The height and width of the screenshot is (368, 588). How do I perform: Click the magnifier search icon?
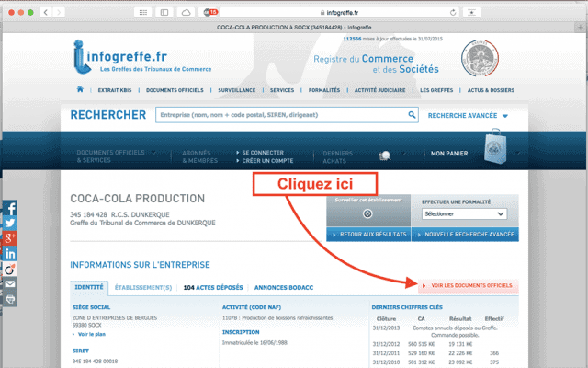pos(412,114)
